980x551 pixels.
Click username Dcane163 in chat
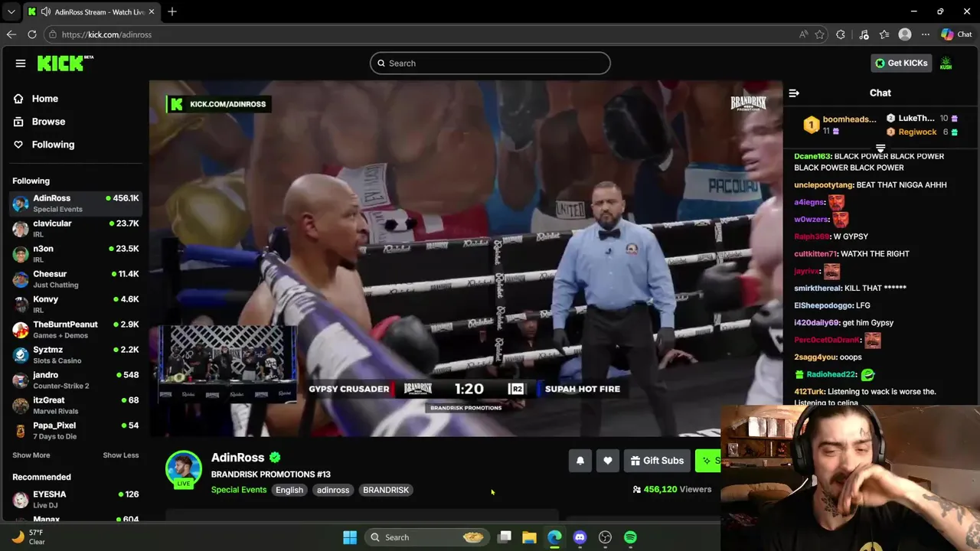[812, 156]
